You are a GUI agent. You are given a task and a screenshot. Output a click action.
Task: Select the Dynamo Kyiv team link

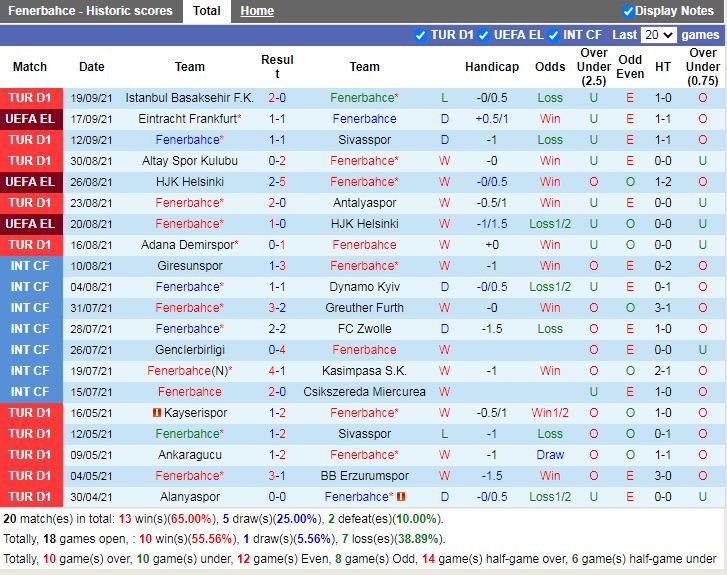point(364,287)
